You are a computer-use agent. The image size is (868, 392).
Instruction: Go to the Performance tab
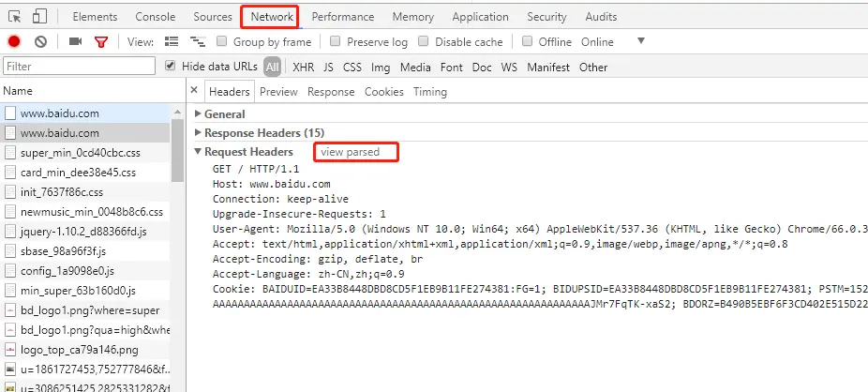[343, 17]
